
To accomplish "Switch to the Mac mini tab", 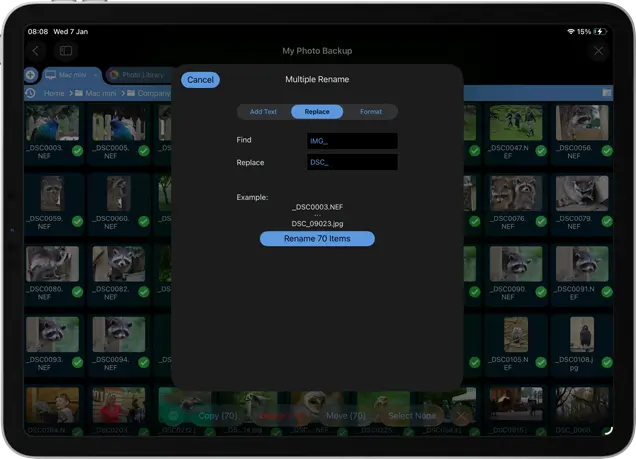I will coord(72,75).
